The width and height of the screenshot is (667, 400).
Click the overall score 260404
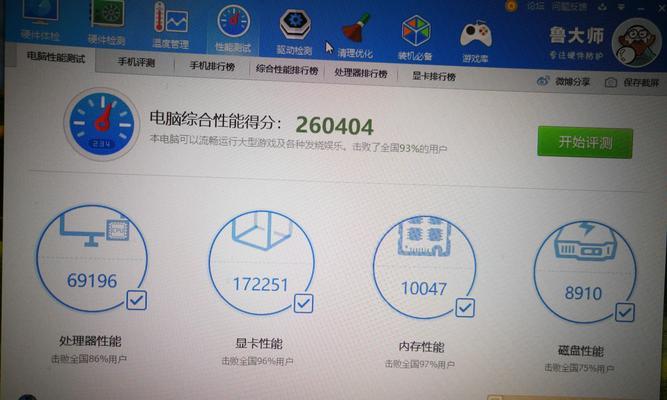point(334,126)
